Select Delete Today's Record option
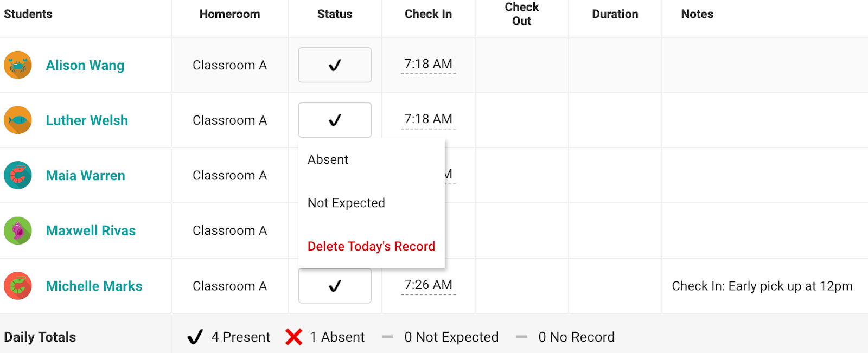868x353 pixels. tap(371, 246)
